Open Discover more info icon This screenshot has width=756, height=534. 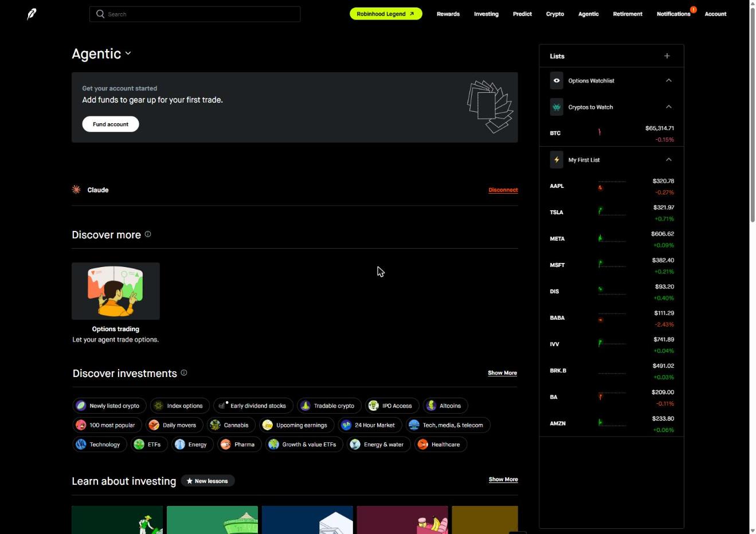[148, 234]
